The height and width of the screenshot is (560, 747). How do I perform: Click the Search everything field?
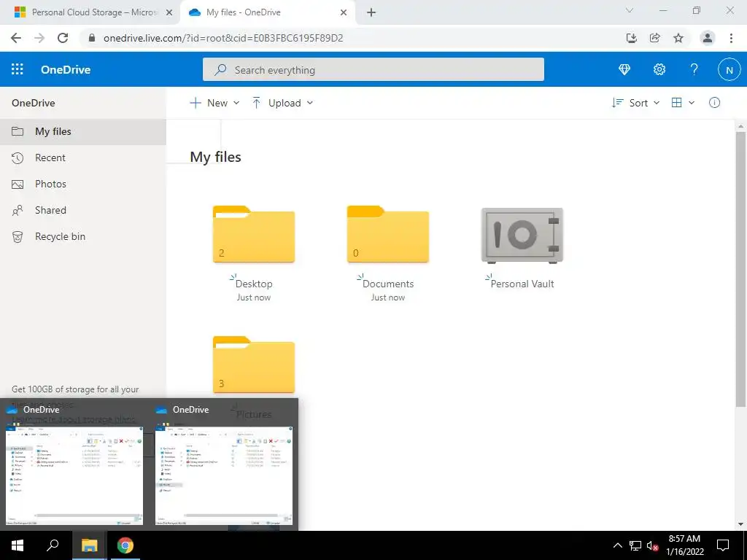click(373, 69)
